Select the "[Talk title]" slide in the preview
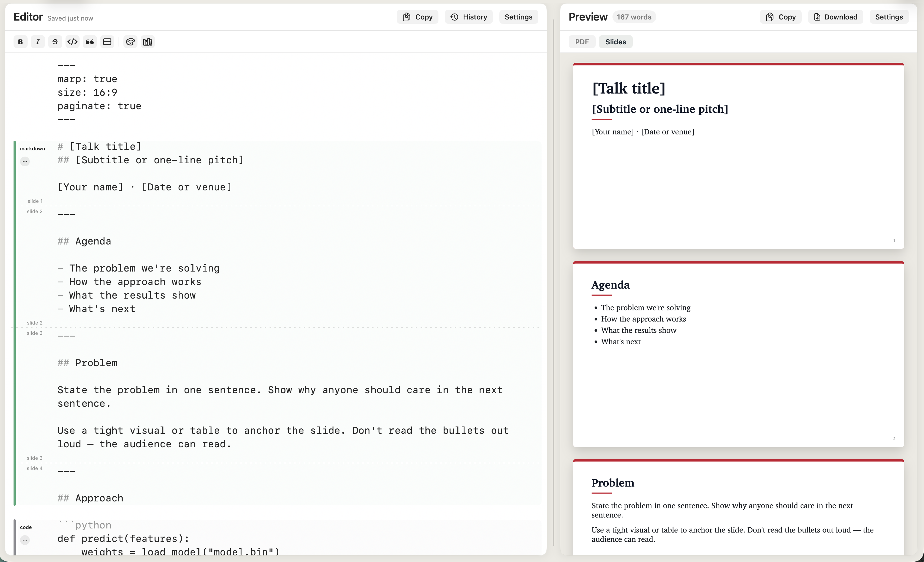 point(738,156)
